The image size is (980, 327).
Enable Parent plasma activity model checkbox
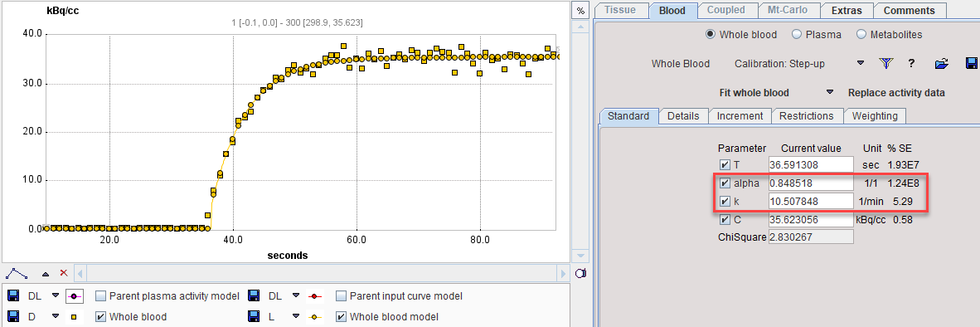[x=100, y=295]
